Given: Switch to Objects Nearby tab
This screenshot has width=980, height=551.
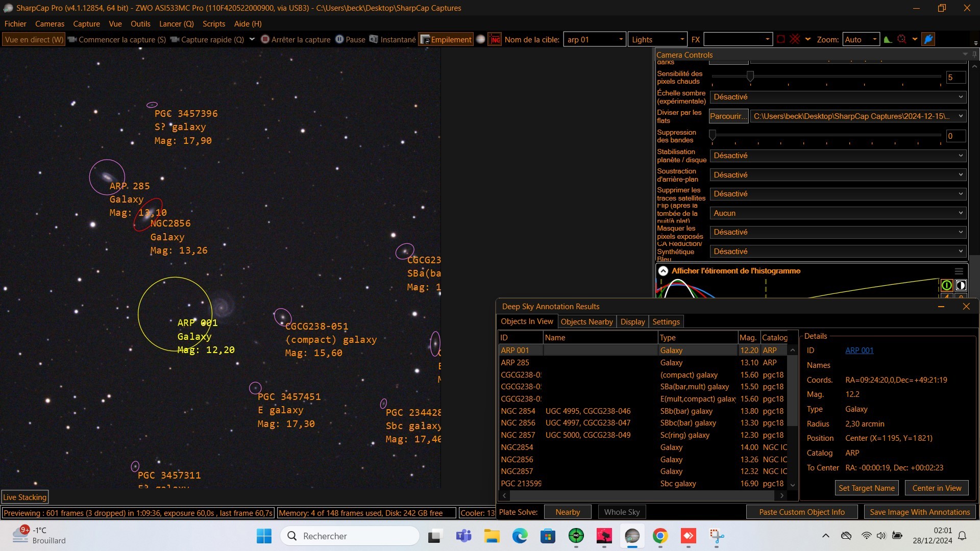Looking at the screenshot, I should [x=586, y=321].
